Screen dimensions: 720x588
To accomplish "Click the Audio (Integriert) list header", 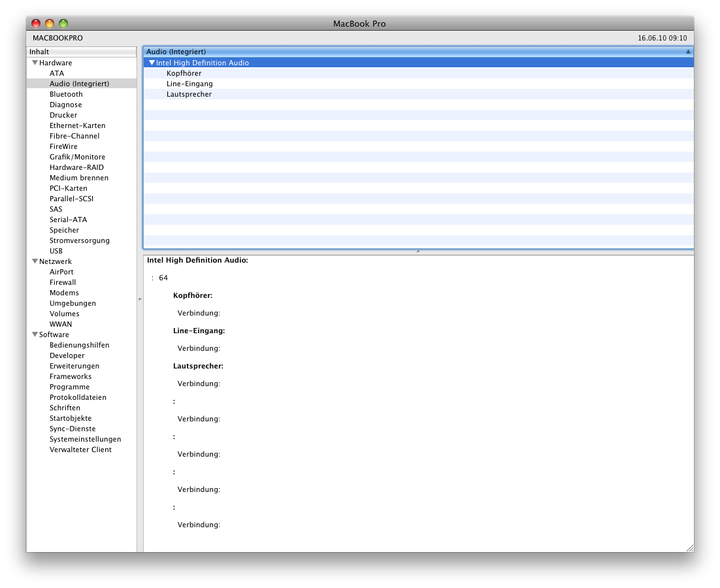I will 418,52.
